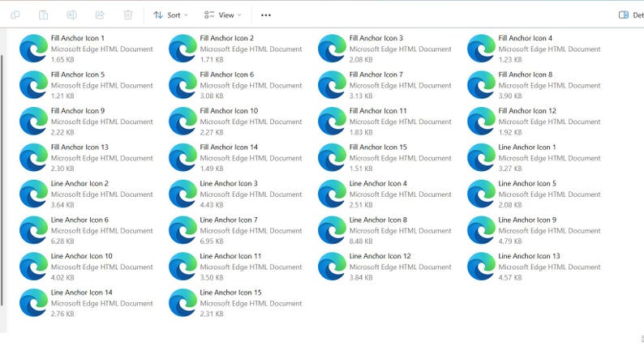
Task: Select the Edge icon of Line Anchor Icon 2
Action: click(34, 194)
